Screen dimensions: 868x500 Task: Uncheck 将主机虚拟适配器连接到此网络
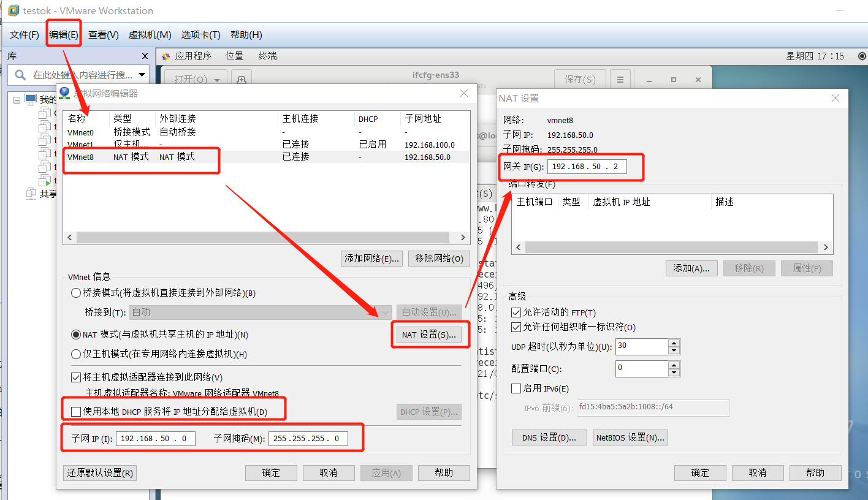click(x=76, y=377)
